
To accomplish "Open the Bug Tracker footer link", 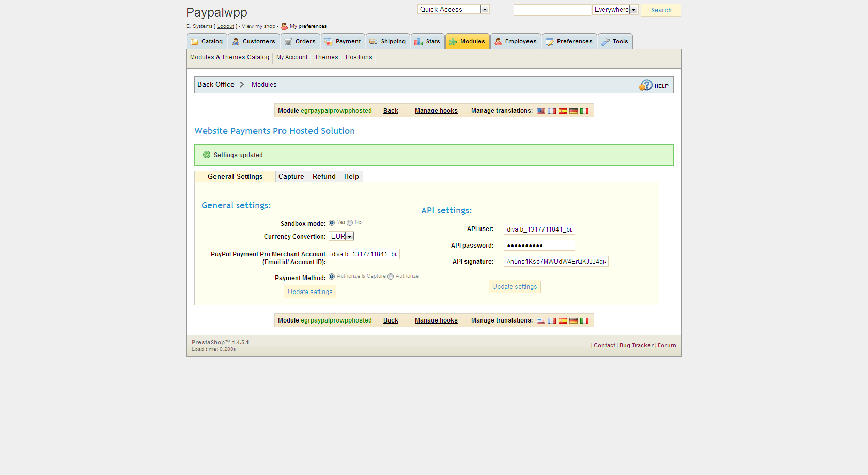I will 637,346.
